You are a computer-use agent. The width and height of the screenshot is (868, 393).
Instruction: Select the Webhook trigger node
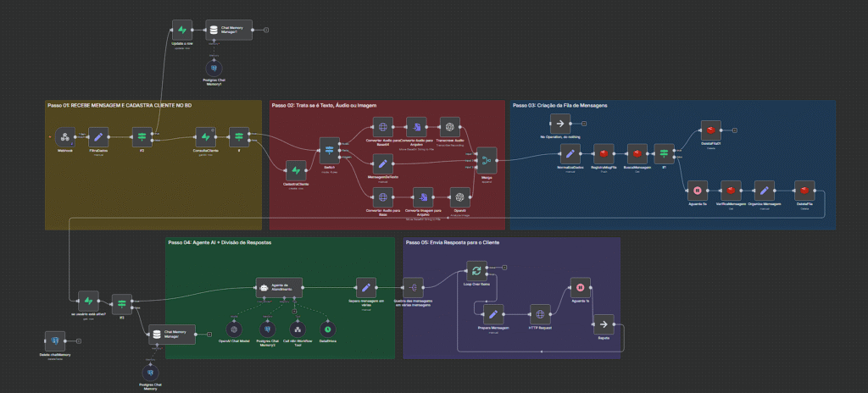click(x=64, y=136)
